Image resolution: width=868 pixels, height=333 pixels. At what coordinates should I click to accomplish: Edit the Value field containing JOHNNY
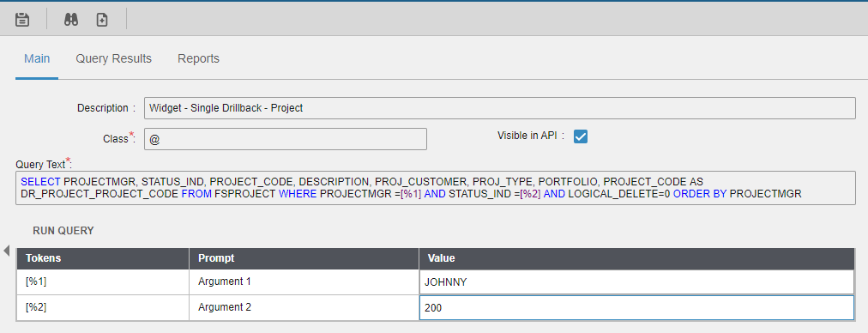click(x=636, y=282)
